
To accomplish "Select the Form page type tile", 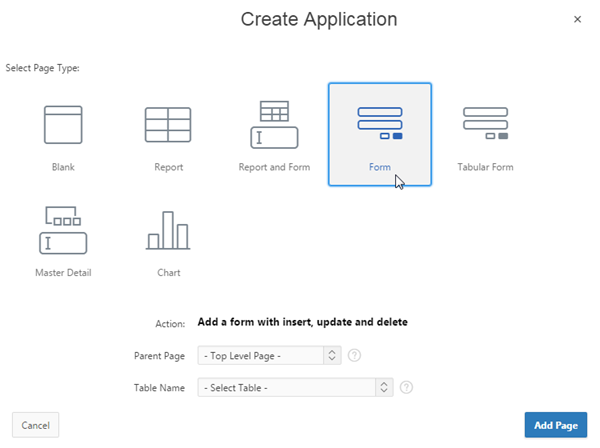I will pyautogui.click(x=380, y=135).
